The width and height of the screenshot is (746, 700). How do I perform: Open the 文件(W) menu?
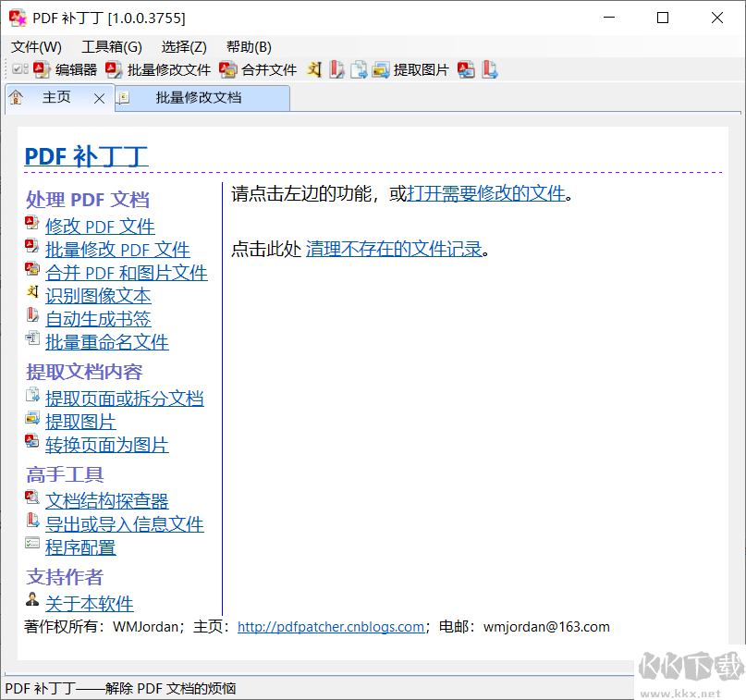tap(35, 46)
